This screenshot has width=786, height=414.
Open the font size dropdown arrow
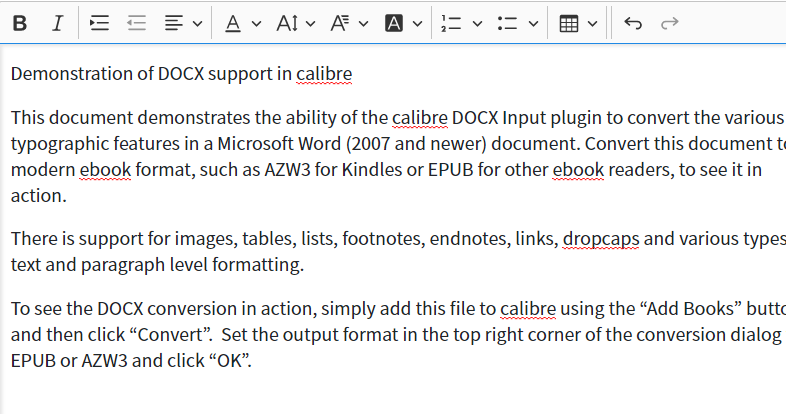pos(310,24)
